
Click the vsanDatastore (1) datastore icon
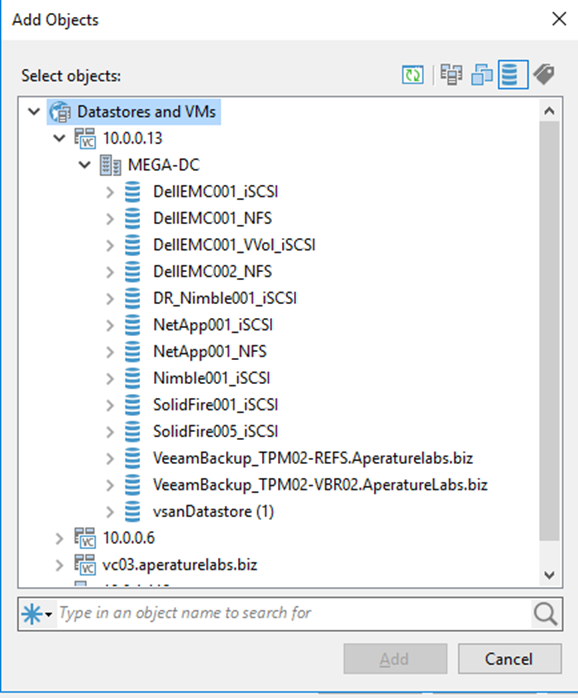(132, 511)
